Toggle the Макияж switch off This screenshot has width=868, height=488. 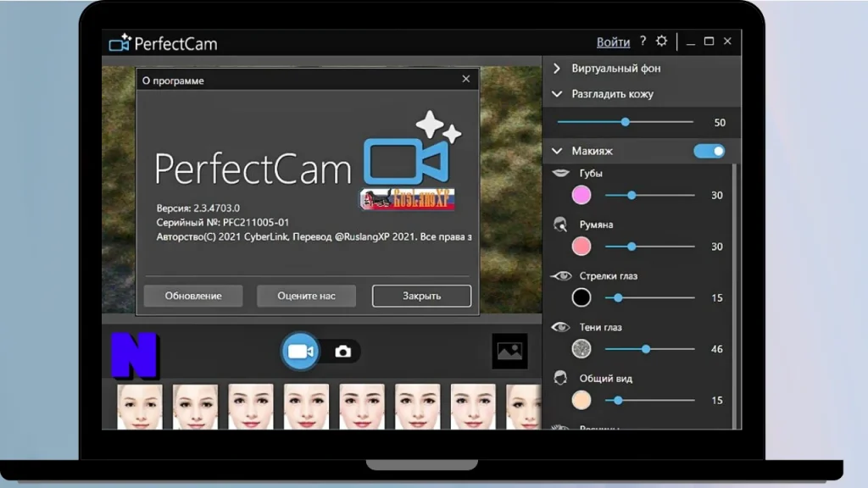(709, 151)
